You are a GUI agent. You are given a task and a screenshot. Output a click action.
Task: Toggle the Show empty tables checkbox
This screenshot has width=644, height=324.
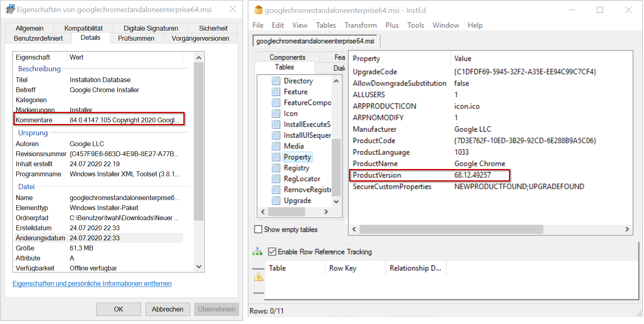[258, 229]
